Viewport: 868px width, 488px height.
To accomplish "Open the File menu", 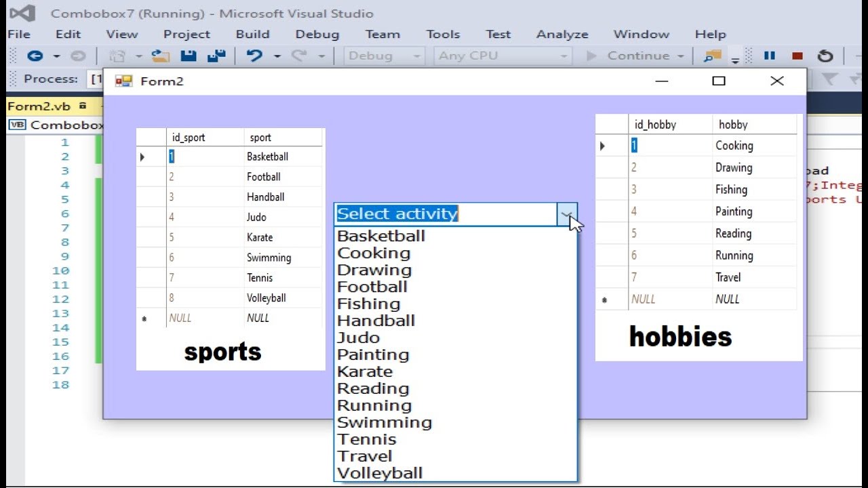I will tap(19, 35).
